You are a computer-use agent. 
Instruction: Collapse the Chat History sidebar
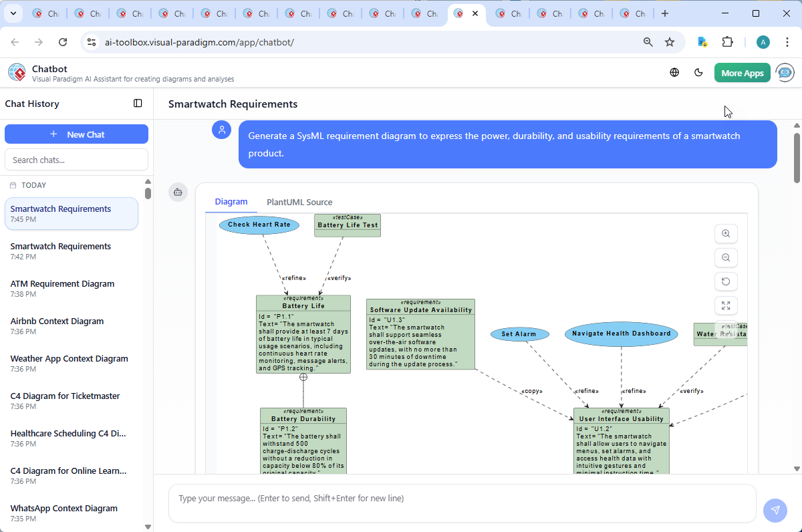(x=138, y=104)
